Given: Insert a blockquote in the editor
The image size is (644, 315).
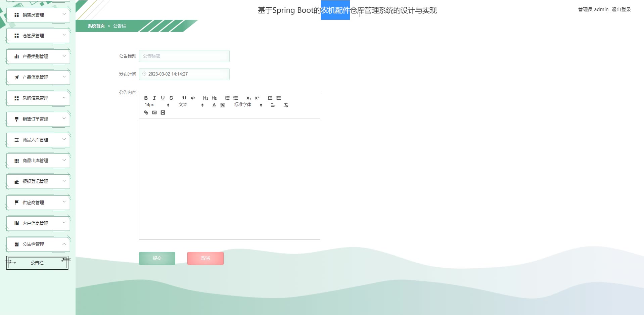Looking at the screenshot, I should (x=184, y=98).
